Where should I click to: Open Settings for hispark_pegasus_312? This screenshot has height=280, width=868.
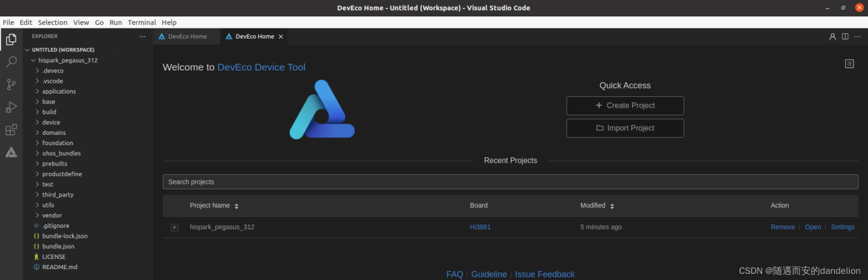point(843,227)
